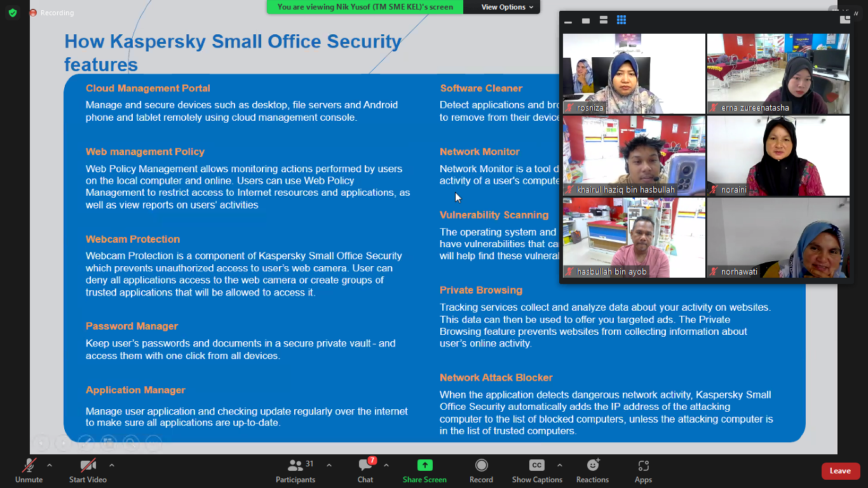Open the Participants list

[295, 471]
